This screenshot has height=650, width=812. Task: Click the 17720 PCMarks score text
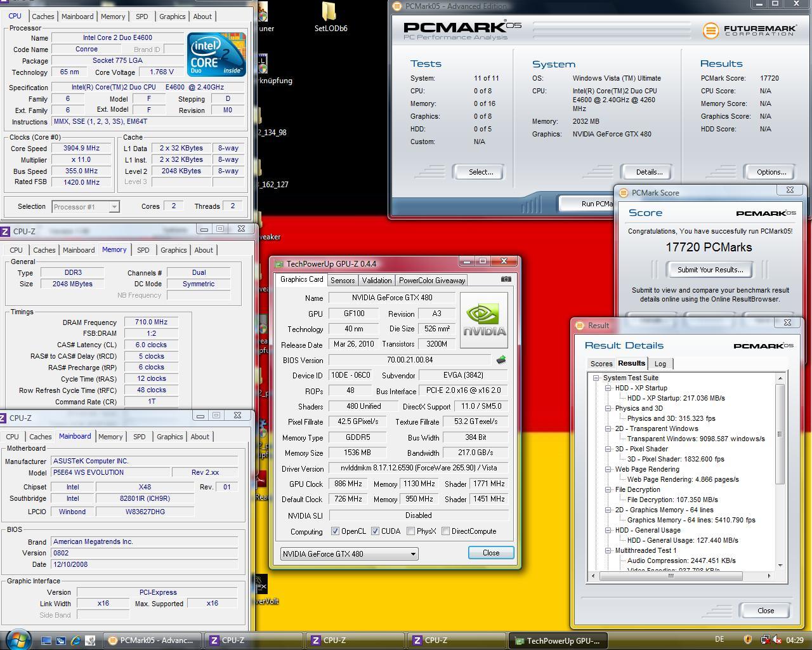(x=709, y=248)
